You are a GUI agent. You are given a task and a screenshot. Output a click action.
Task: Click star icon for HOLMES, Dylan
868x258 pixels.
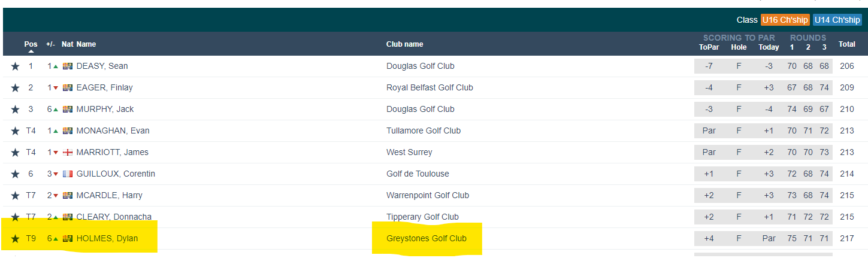click(15, 239)
